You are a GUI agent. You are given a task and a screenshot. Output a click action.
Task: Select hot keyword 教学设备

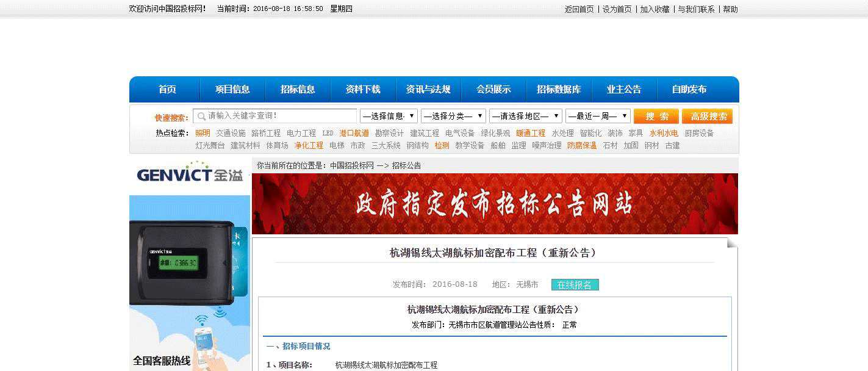click(x=470, y=145)
